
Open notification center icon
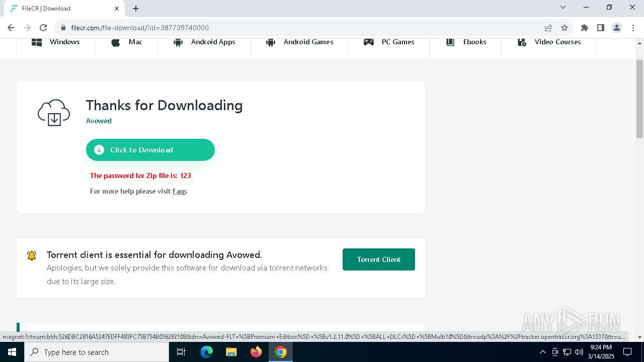coord(627,352)
